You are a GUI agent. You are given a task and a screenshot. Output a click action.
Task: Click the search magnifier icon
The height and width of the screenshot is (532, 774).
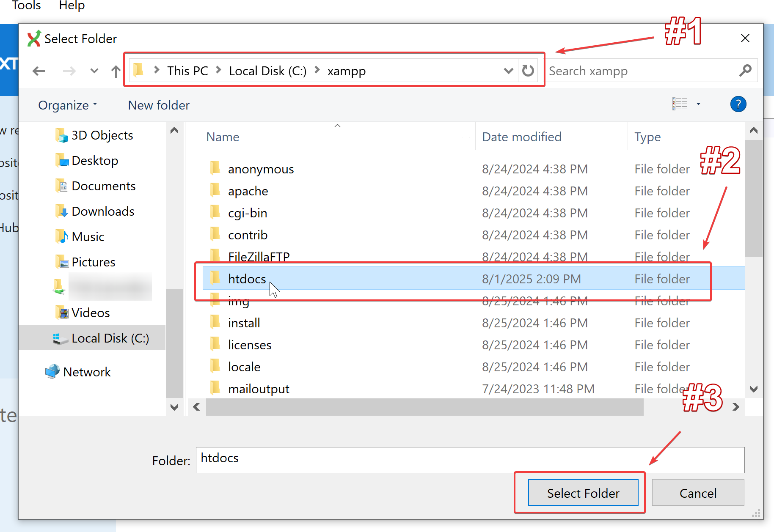pos(745,71)
